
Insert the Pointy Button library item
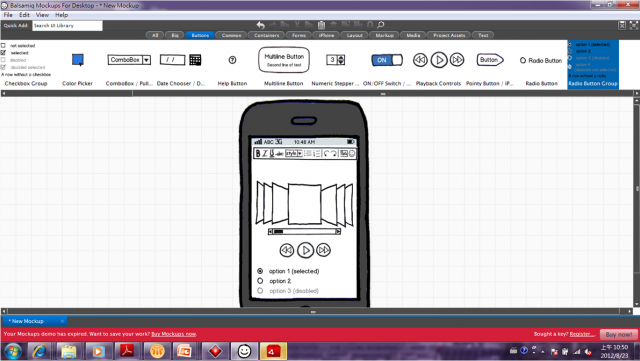pos(490,60)
